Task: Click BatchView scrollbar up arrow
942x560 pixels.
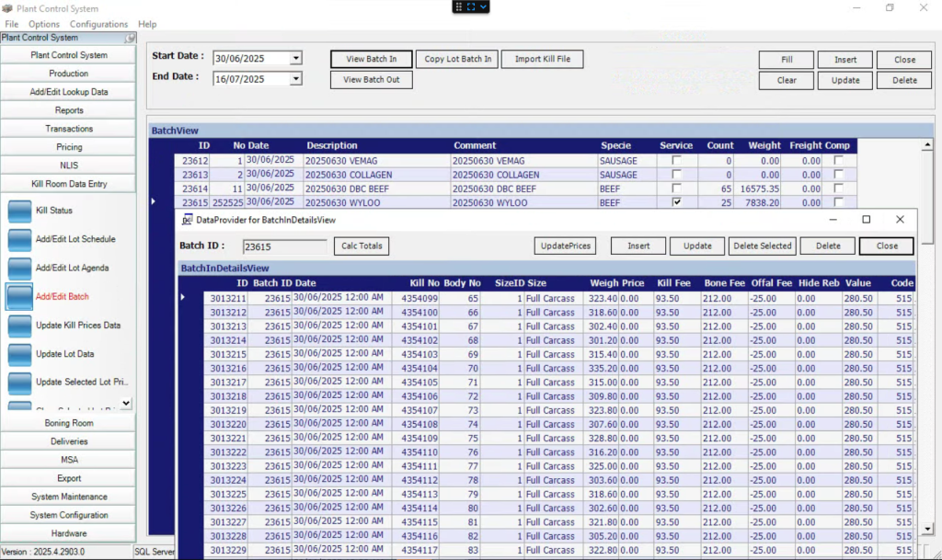Action: [x=927, y=144]
